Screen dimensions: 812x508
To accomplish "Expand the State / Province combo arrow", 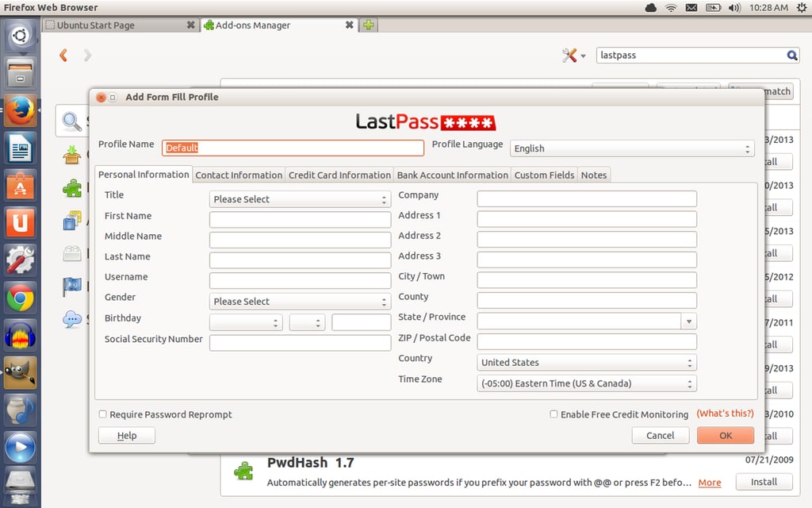I will (689, 321).
